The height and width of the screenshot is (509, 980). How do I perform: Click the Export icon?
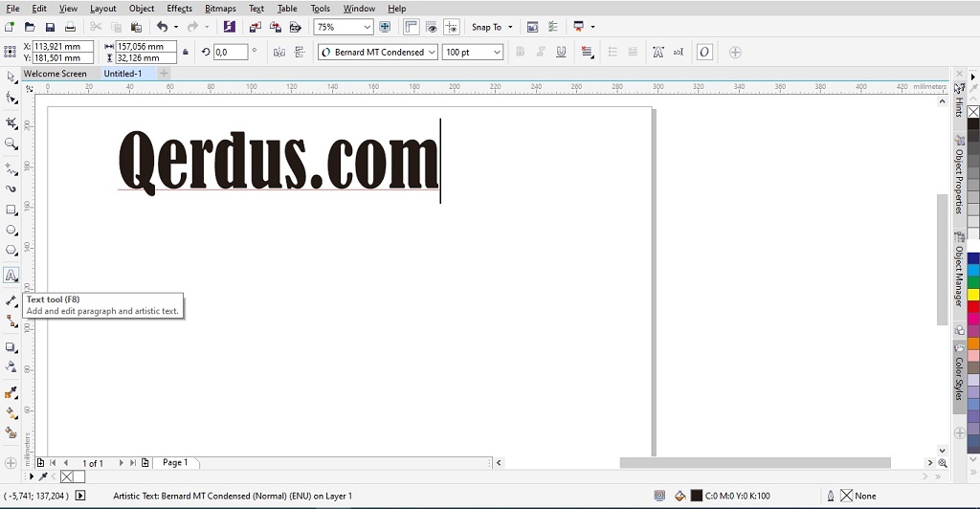(275, 27)
